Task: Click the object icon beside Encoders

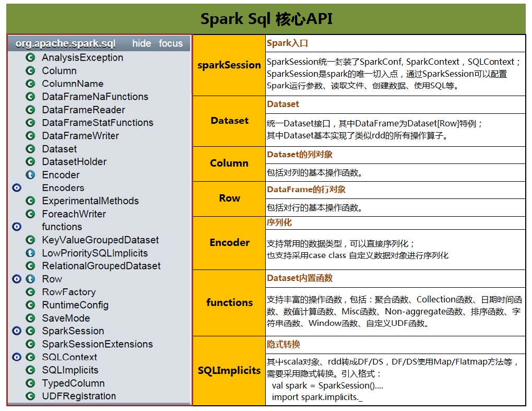Action: [x=17, y=187]
